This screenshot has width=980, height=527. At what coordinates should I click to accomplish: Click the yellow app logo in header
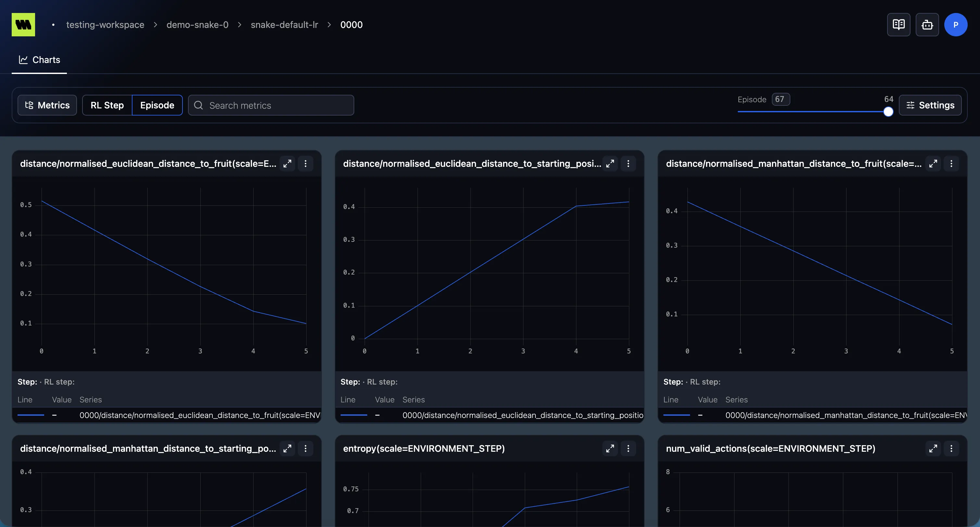point(23,25)
